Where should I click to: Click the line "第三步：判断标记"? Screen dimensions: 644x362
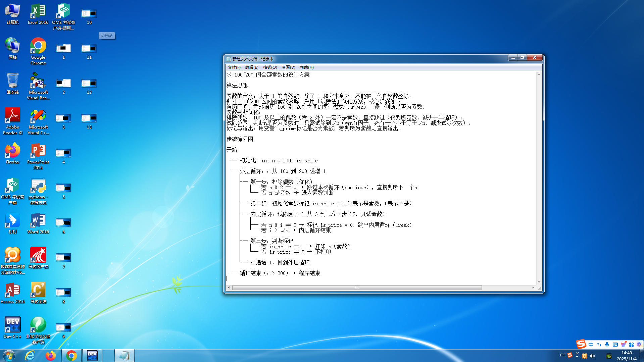[x=272, y=241]
